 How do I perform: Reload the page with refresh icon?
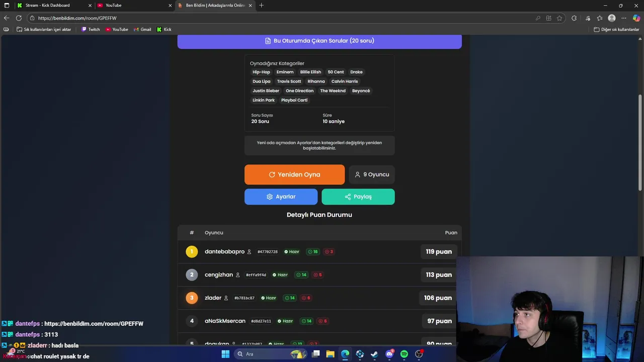[19, 18]
